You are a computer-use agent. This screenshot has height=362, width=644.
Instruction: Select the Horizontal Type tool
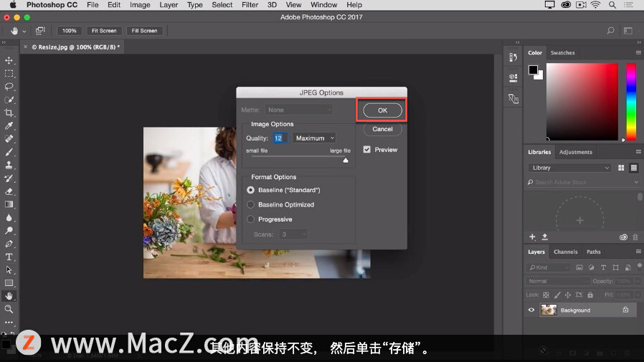click(x=9, y=257)
